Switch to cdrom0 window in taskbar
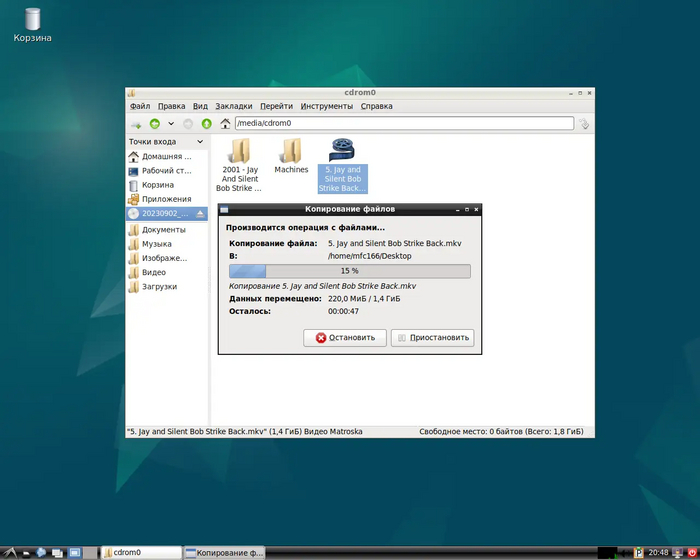The height and width of the screenshot is (560, 700). (141, 553)
